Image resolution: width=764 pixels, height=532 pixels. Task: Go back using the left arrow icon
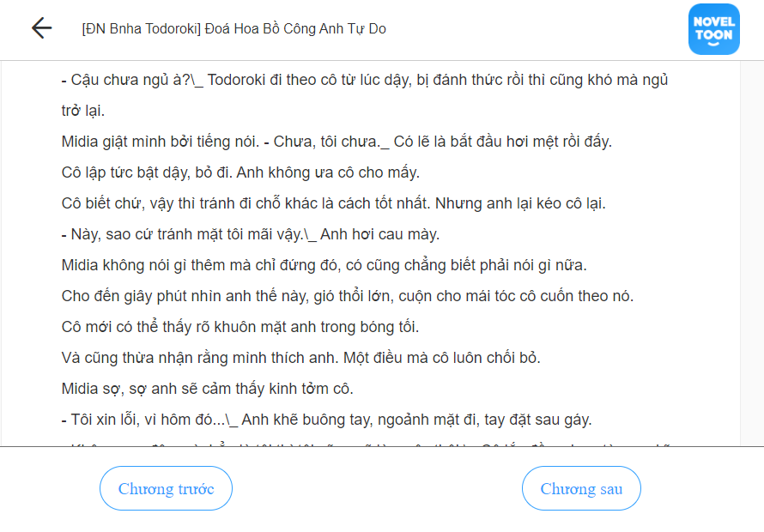pyautogui.click(x=41, y=28)
